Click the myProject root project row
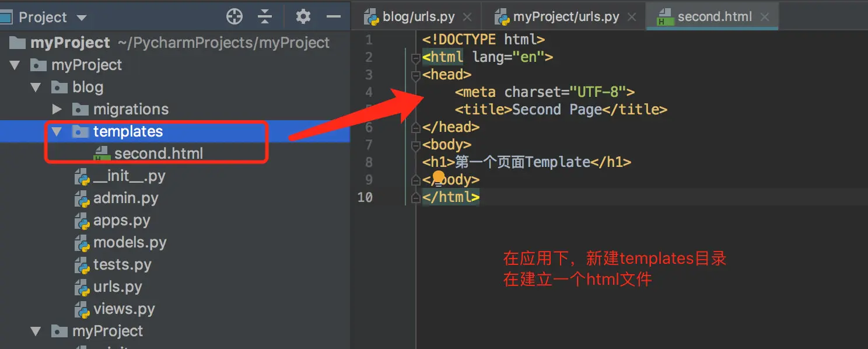This screenshot has width=868, height=349. pyautogui.click(x=175, y=43)
